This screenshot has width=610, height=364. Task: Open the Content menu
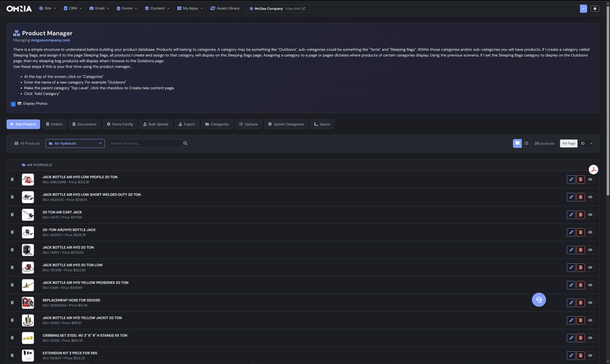click(x=157, y=9)
